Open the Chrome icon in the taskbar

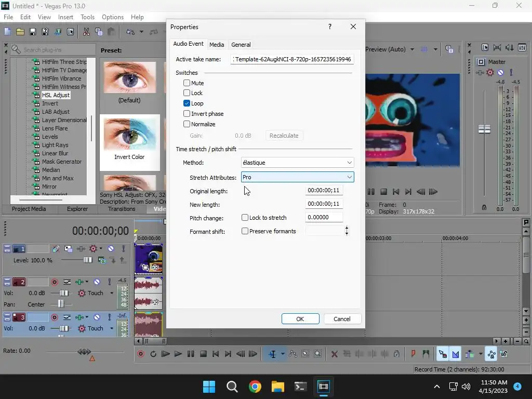click(255, 387)
